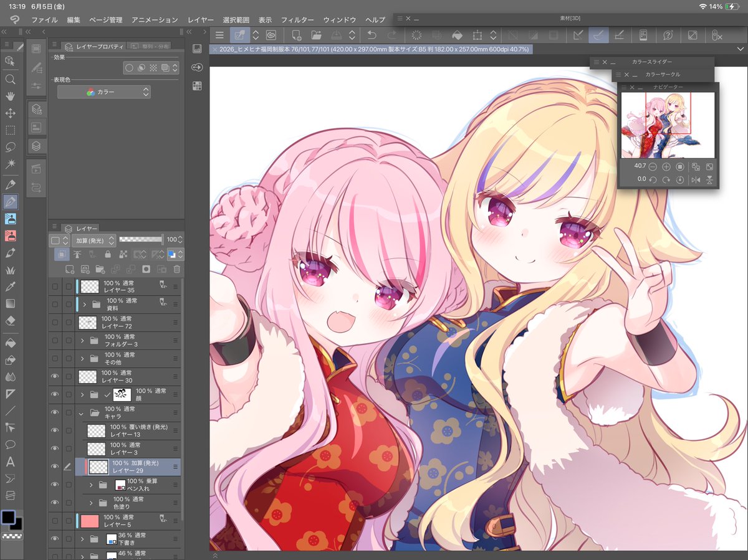
Task: Select the Zoom magnifier tool
Action: pos(11,79)
